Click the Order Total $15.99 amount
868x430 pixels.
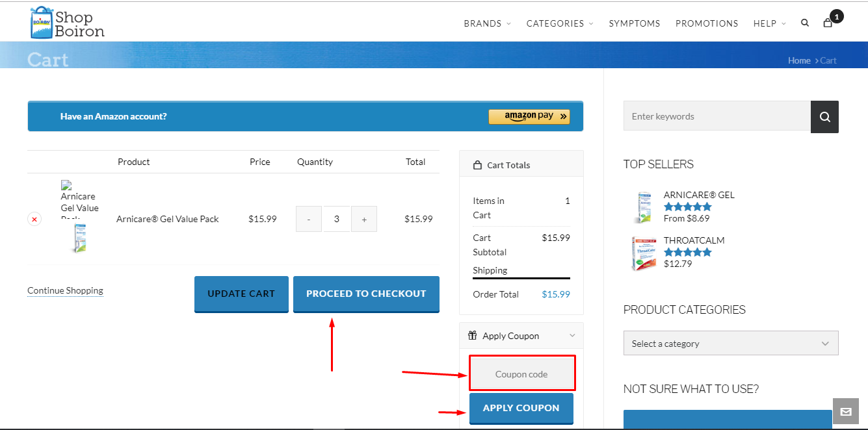(x=556, y=294)
